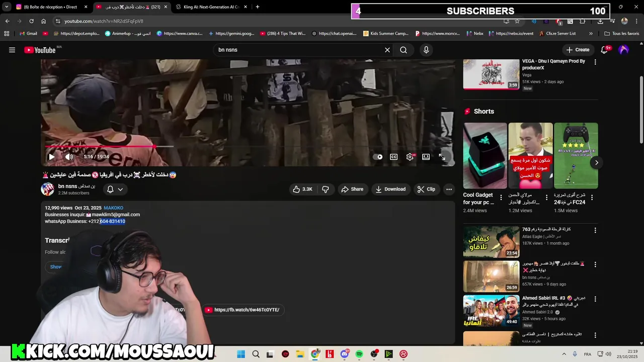The image size is (644, 362).
Task: Enter full screen mode
Action: tap(442, 157)
